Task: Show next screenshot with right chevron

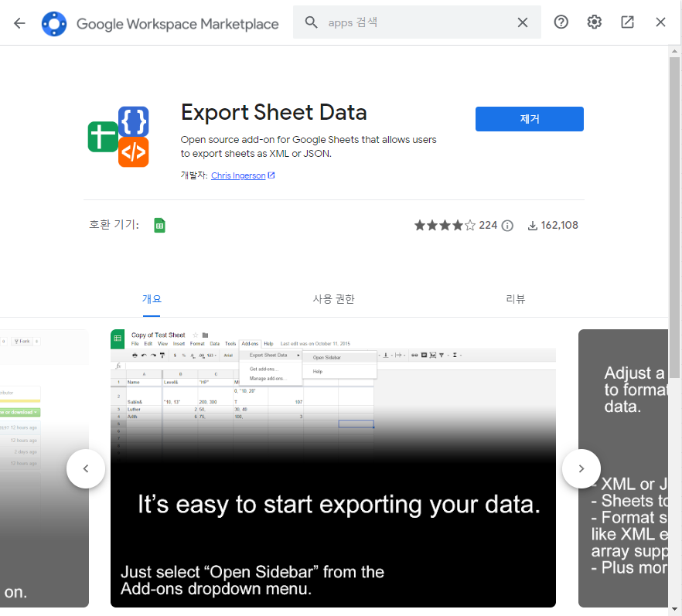Action: click(x=581, y=468)
